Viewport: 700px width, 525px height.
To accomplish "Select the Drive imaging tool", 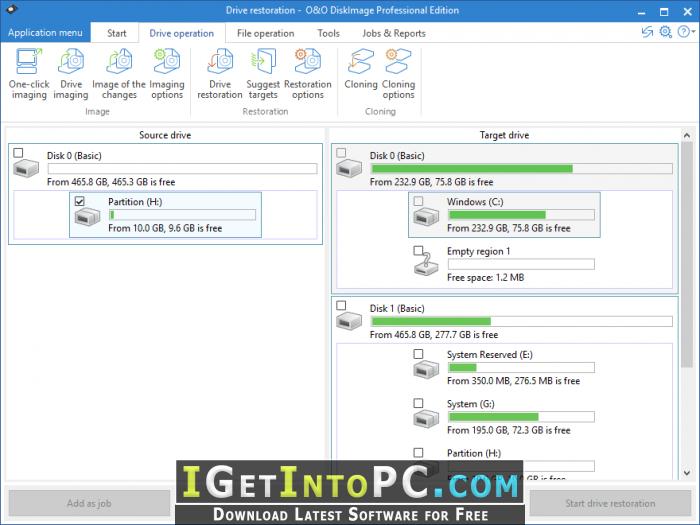I will point(71,74).
